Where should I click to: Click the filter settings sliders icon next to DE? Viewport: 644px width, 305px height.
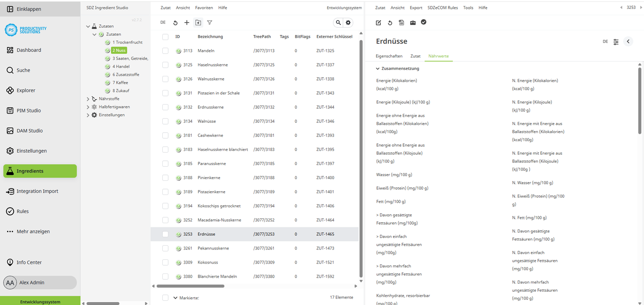click(x=616, y=41)
